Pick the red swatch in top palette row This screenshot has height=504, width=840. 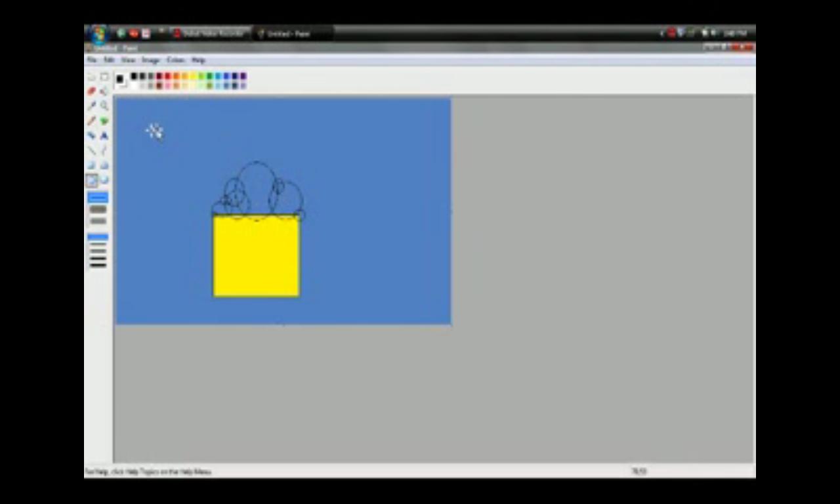[x=167, y=76]
